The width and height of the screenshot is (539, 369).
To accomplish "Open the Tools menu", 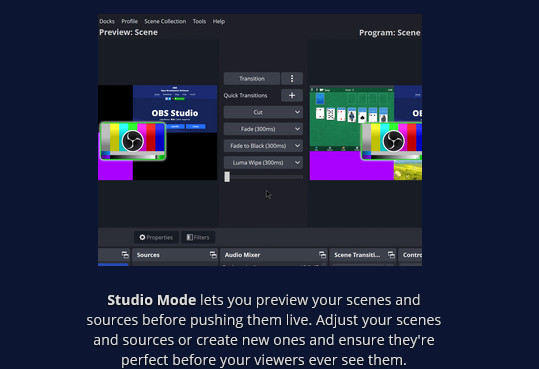I will pos(199,21).
